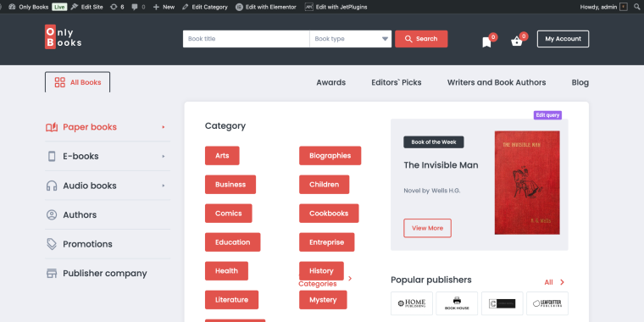Select E-books in the sidebar
Viewport: 644px width, 322px height.
point(80,157)
